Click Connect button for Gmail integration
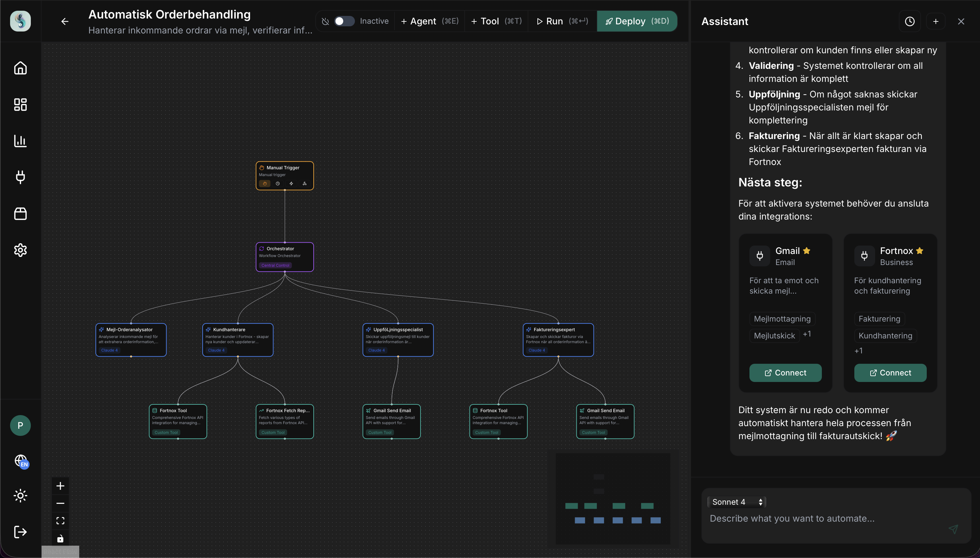The height and width of the screenshot is (558, 980). [x=785, y=373]
